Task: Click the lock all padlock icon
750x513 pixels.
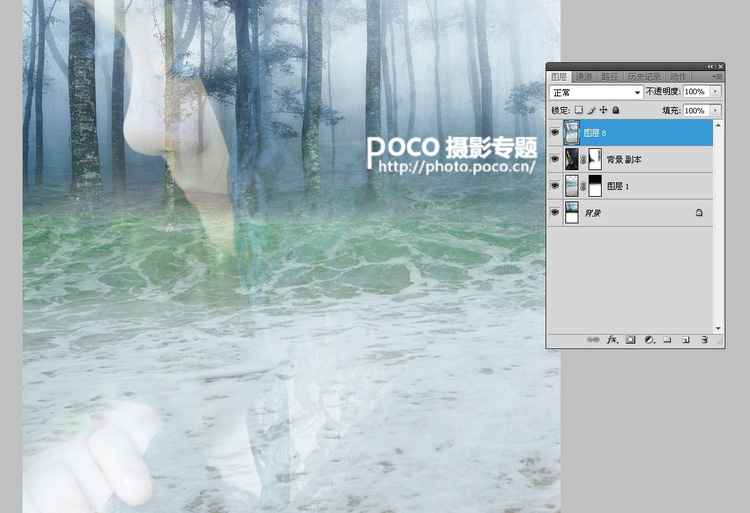Action: (616, 110)
